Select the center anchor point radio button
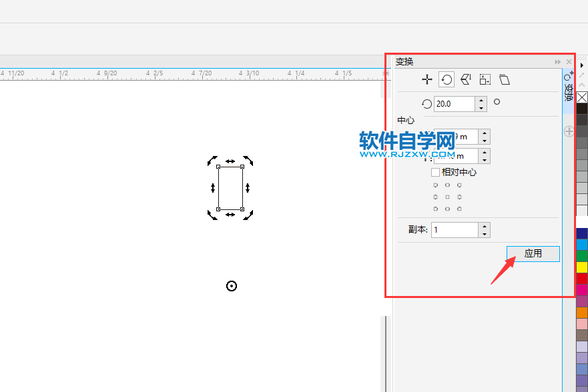Screen dimensions: 588x392 coord(447,197)
